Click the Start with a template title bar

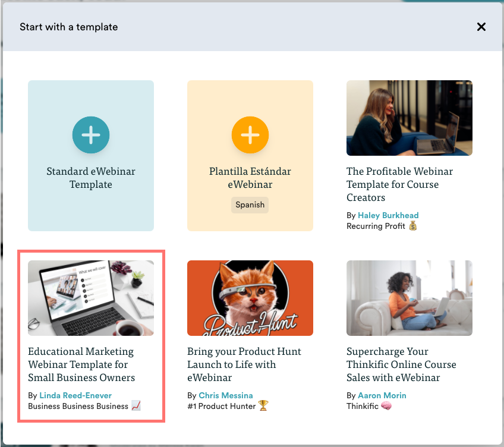pyautogui.click(x=68, y=27)
